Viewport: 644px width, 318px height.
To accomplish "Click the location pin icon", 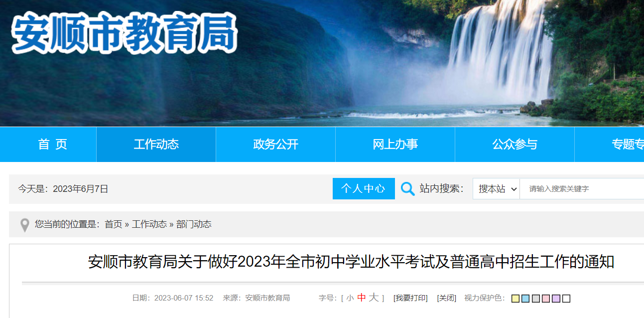I will click(x=24, y=225).
